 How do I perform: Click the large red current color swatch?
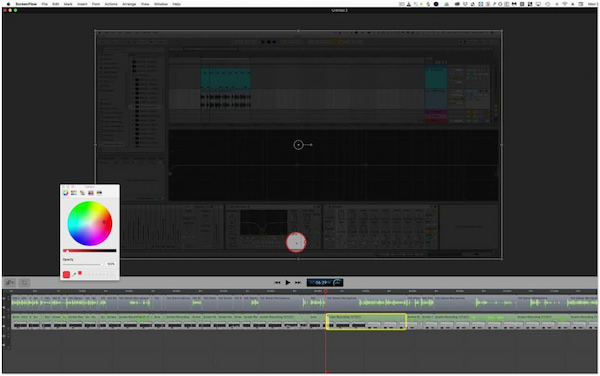[66, 274]
